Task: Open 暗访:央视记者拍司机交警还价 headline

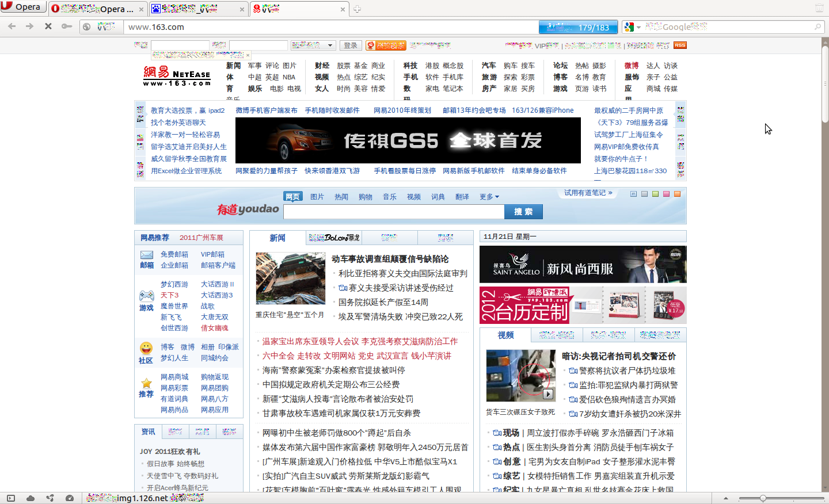Action: click(619, 356)
